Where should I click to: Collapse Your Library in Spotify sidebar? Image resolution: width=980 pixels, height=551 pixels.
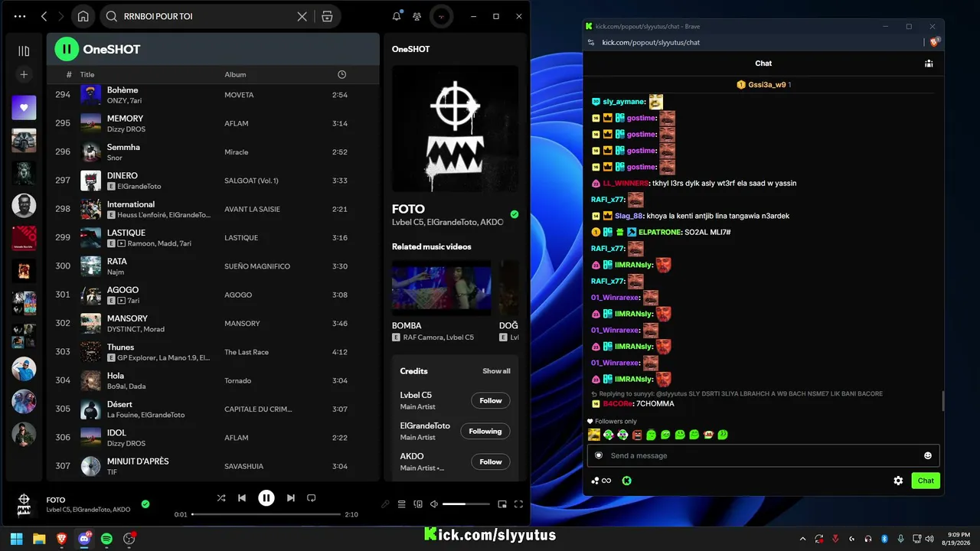[x=24, y=51]
